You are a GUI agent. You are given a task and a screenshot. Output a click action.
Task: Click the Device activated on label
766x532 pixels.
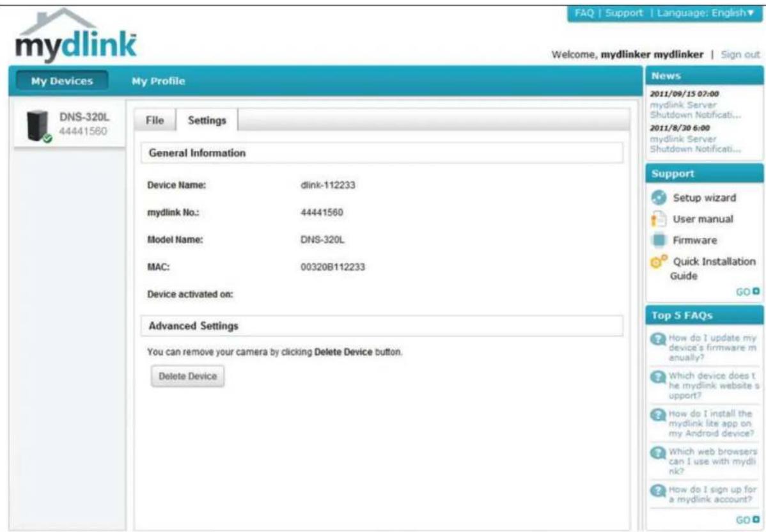point(190,295)
